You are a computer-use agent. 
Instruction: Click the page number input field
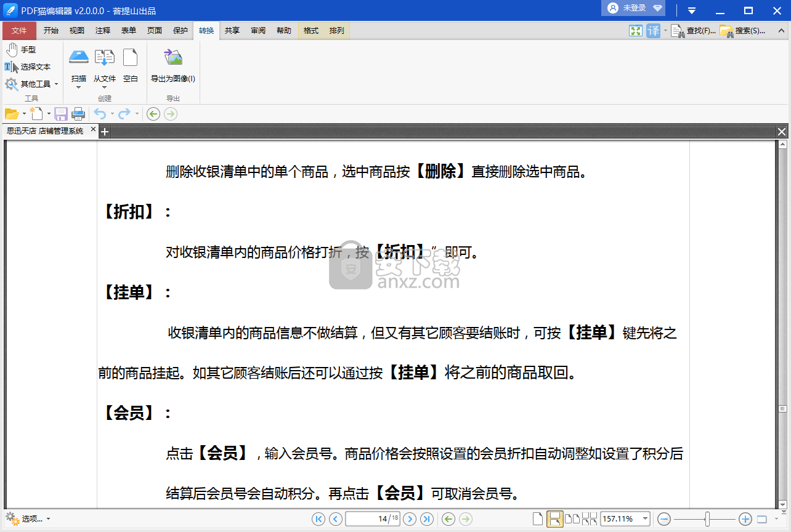coord(373,519)
